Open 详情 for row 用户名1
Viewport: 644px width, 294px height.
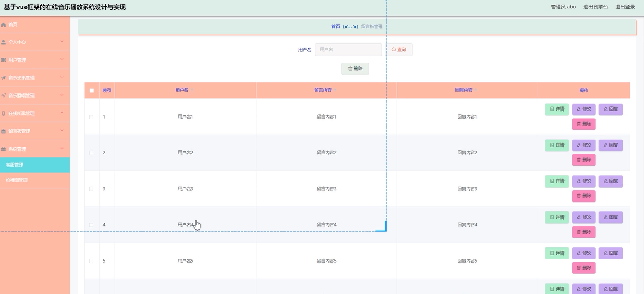557,109
